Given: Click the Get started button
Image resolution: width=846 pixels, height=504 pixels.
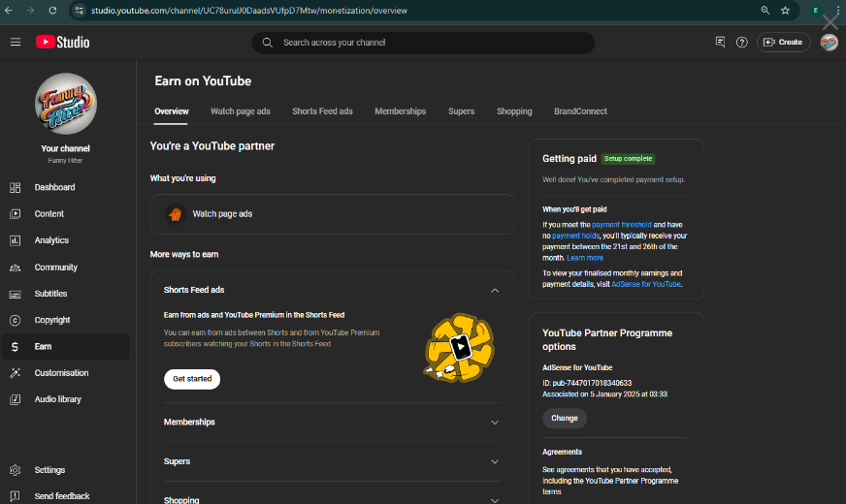Looking at the screenshot, I should click(x=192, y=379).
